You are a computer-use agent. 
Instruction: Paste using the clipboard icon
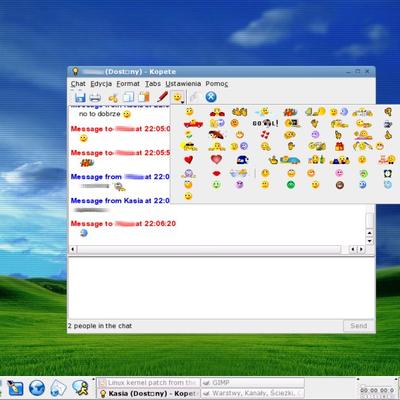tap(144, 97)
